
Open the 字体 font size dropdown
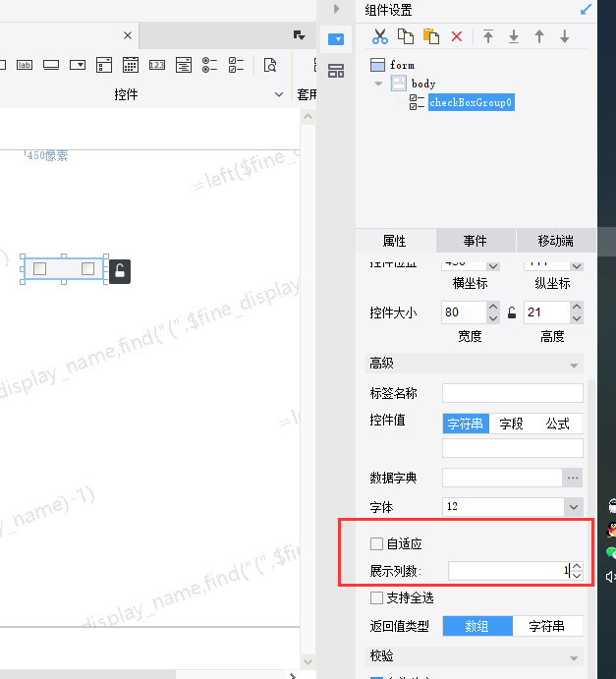tap(574, 506)
